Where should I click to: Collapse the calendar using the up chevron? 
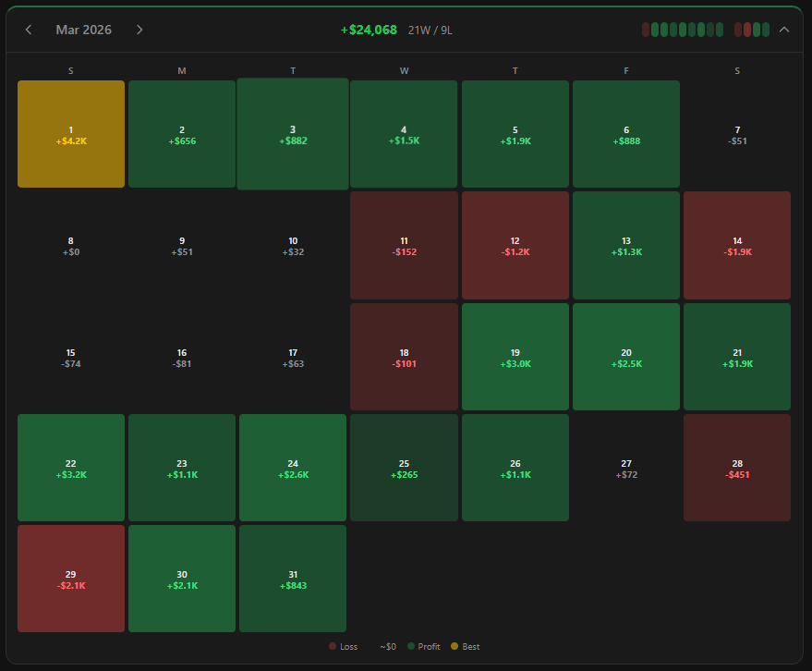tap(783, 30)
